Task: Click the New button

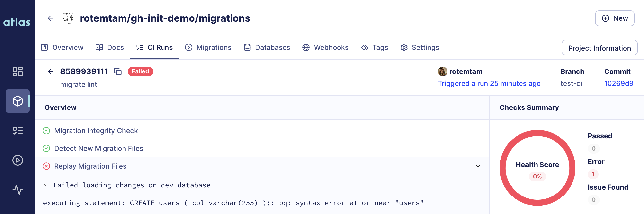Action: tap(615, 18)
